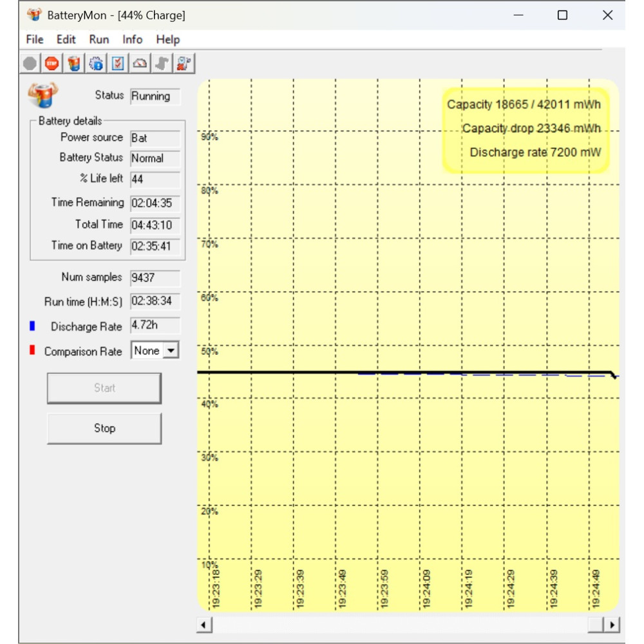Click the Discharge Rate value field
Screen dimensions: 644x644
pos(155,326)
